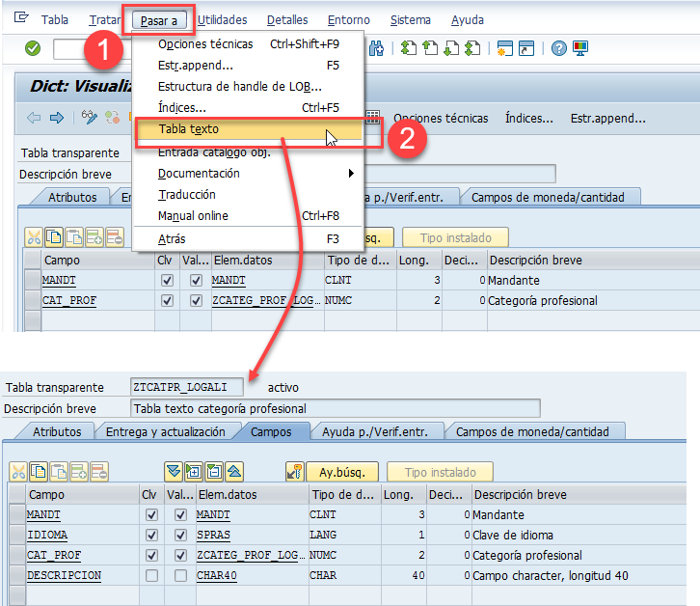
Task: Toggle the Clv checkbox of MANDT in the CAT_PROF-only table
Action: (x=167, y=280)
